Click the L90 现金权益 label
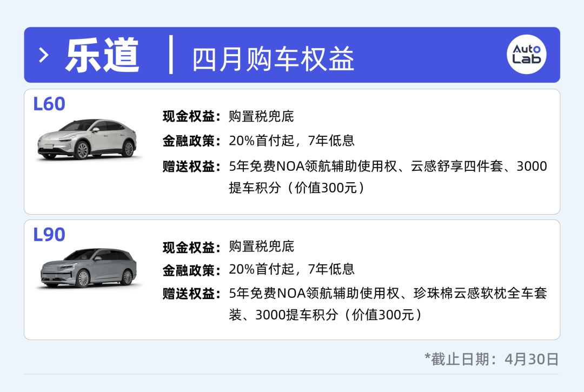Image resolution: width=584 pixels, height=392 pixels. point(191,247)
